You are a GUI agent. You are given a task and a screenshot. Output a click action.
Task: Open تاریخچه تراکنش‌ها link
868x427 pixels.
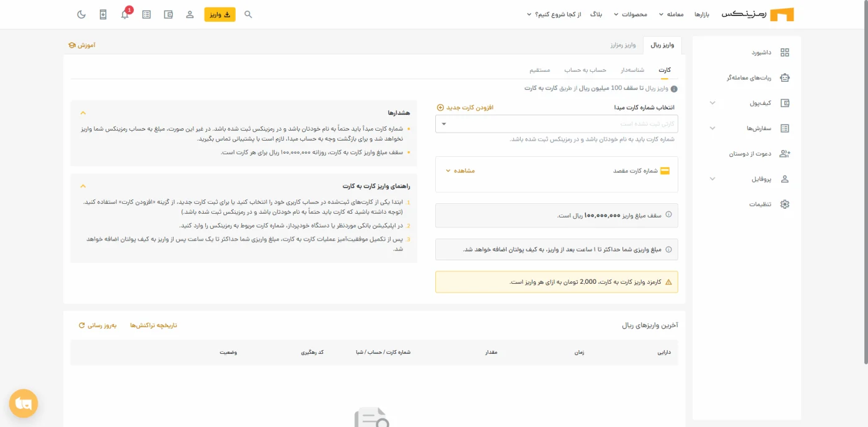point(153,325)
